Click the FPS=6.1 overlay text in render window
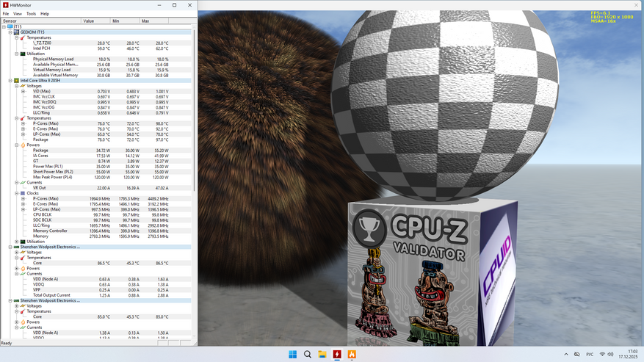Screen dimensions: 644x362 click(601, 13)
